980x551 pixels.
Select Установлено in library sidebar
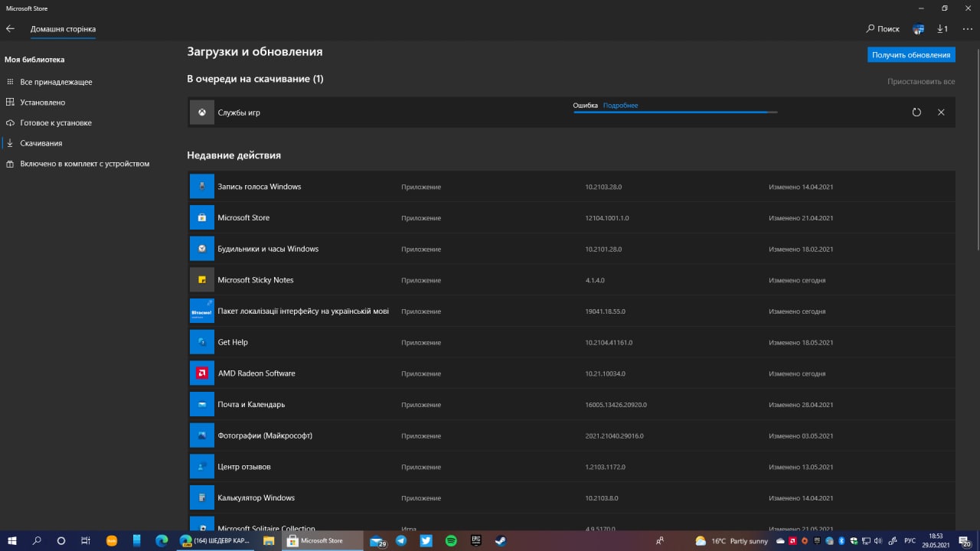[x=42, y=103]
